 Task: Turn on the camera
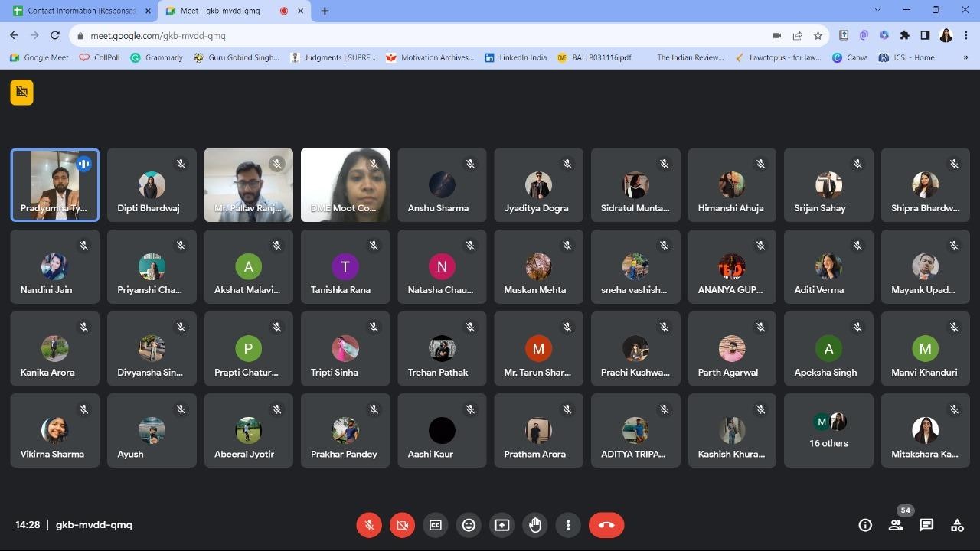[402, 525]
